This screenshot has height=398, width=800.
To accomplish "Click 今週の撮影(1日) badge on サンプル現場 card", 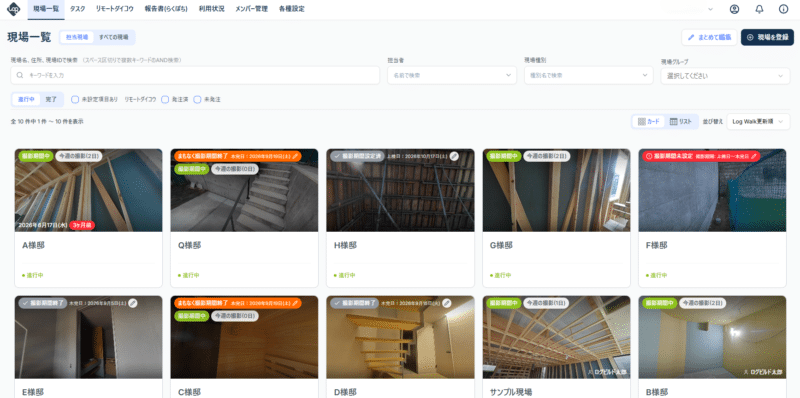I will coord(546,303).
